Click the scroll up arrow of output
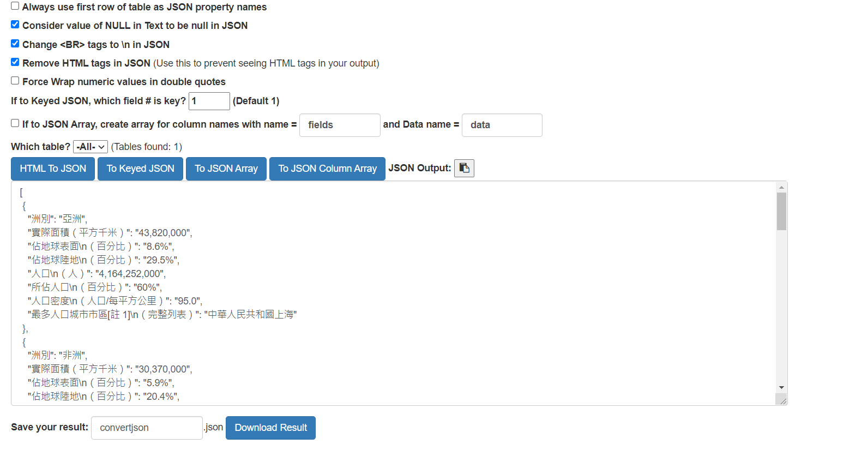The image size is (868, 456). 781,187
